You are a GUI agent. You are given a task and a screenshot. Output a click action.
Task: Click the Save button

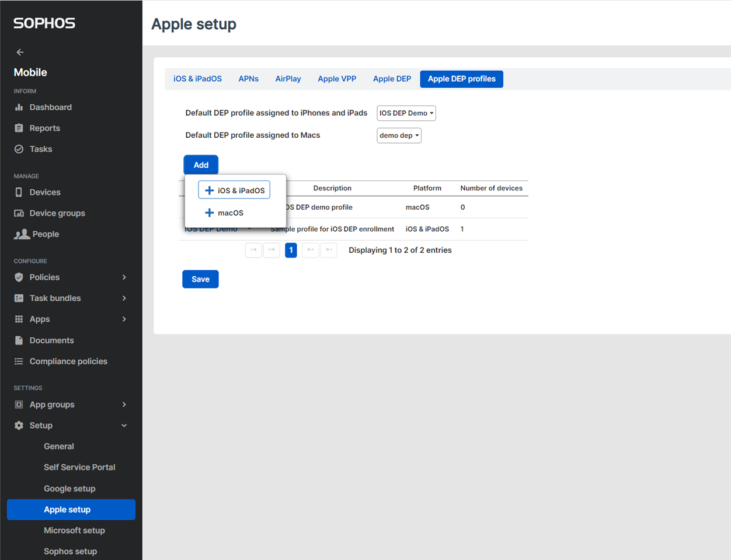click(200, 279)
